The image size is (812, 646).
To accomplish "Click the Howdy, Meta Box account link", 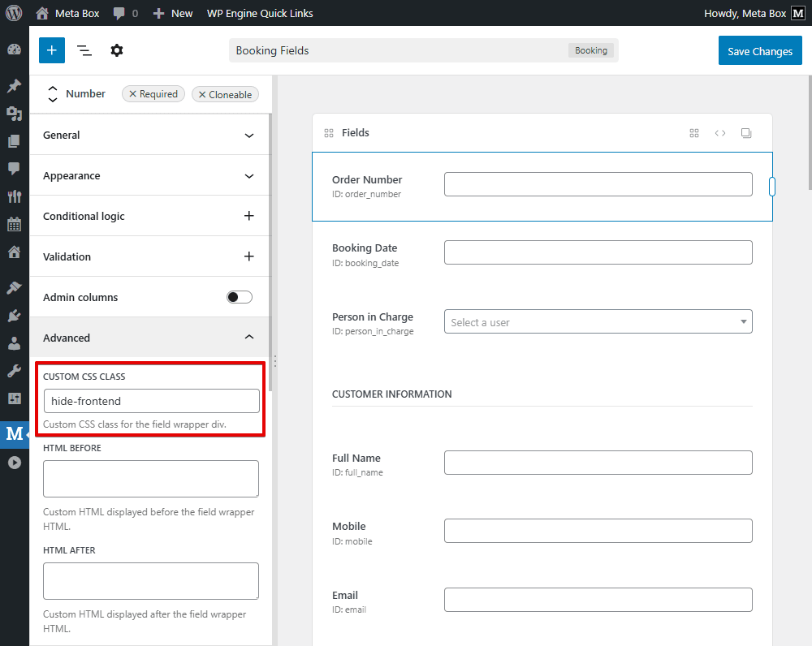I will click(x=744, y=13).
